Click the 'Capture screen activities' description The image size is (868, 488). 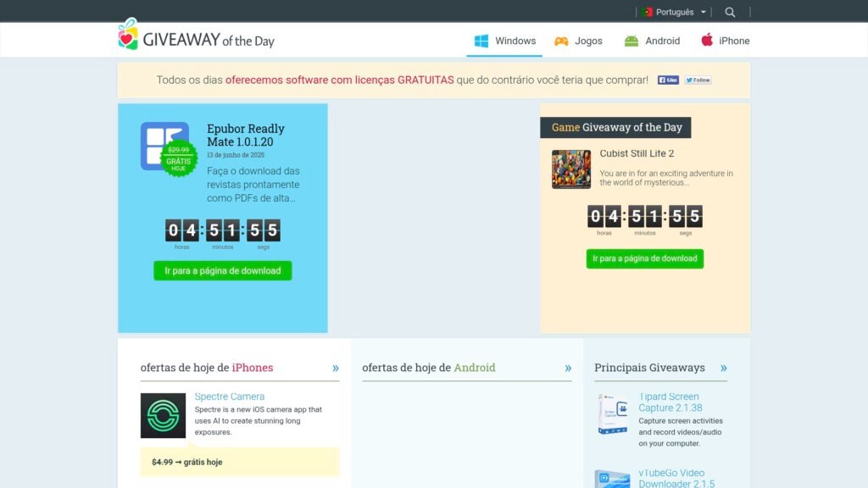(x=681, y=432)
